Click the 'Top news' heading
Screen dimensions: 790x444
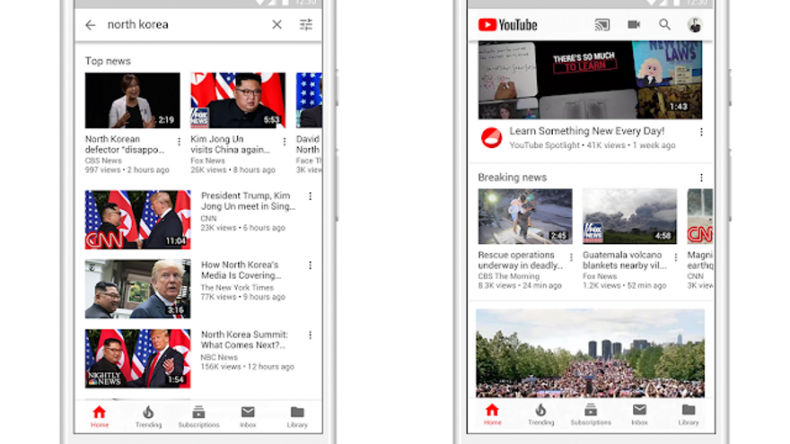tap(108, 61)
